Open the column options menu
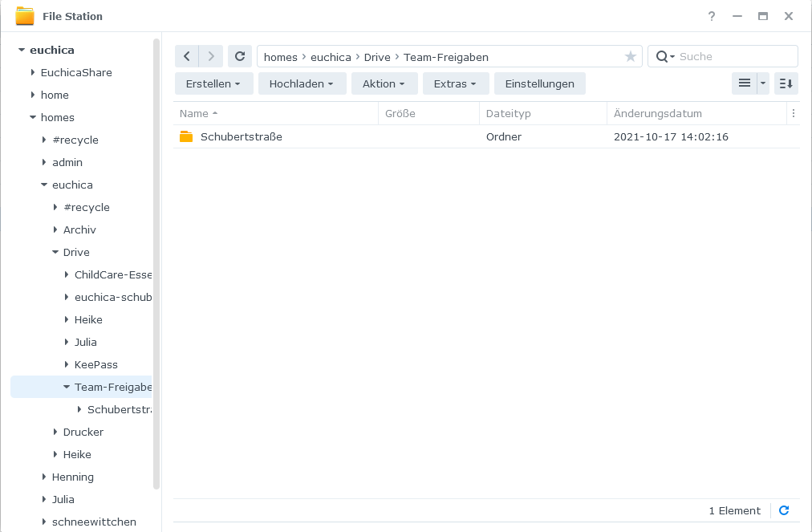Viewport: 812px width, 532px height. click(793, 114)
